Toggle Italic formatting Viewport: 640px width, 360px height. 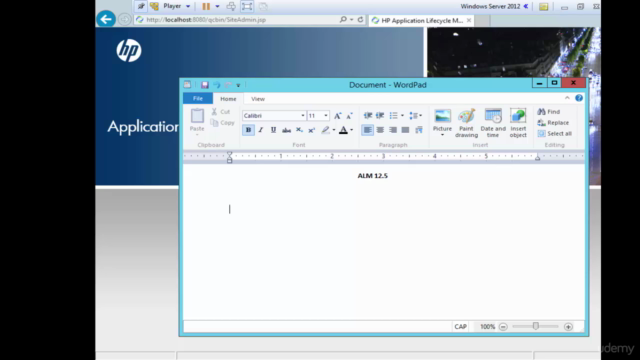(261, 130)
